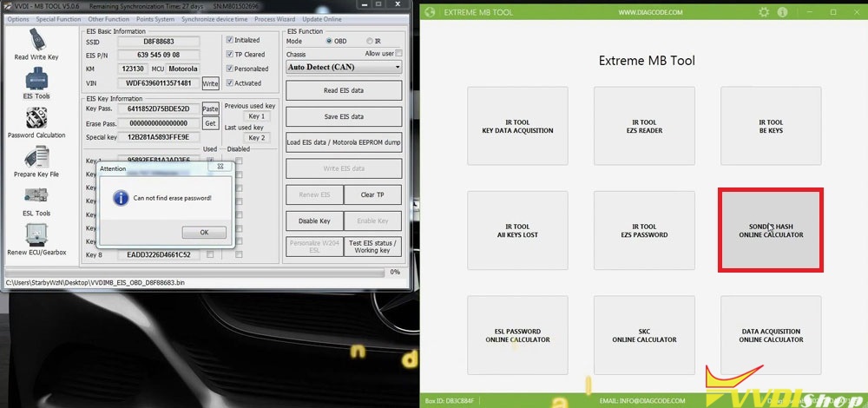Click Read EIS data button
This screenshot has height=408, width=868.
(x=344, y=90)
